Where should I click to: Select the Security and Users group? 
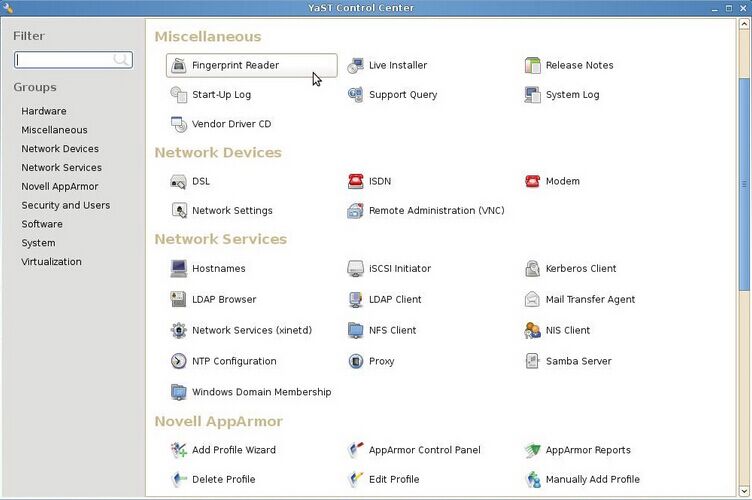pyautogui.click(x=66, y=205)
